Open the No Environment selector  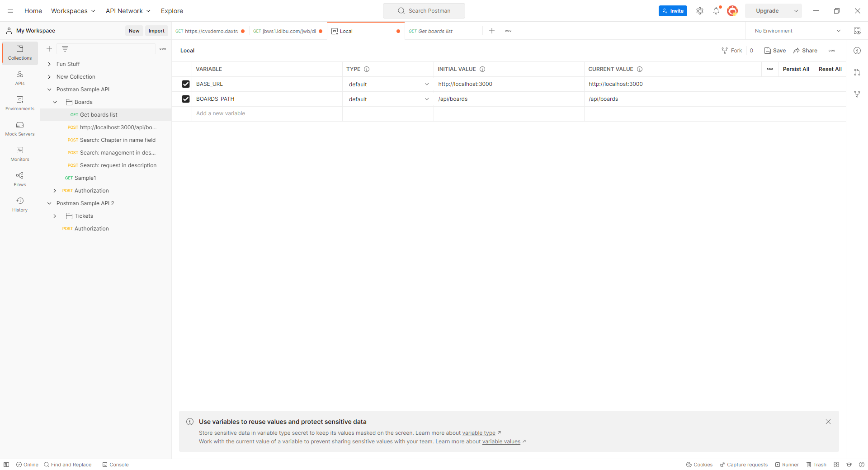[797, 31]
